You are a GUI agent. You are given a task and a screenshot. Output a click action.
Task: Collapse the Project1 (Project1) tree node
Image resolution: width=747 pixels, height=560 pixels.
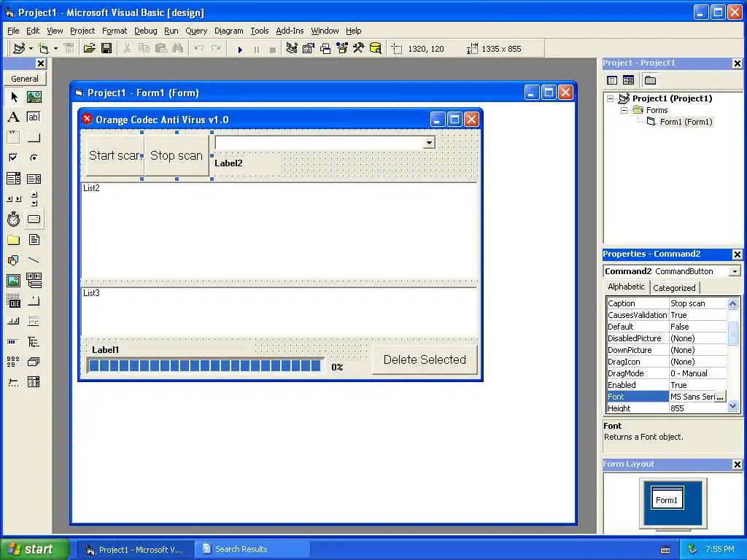(611, 99)
